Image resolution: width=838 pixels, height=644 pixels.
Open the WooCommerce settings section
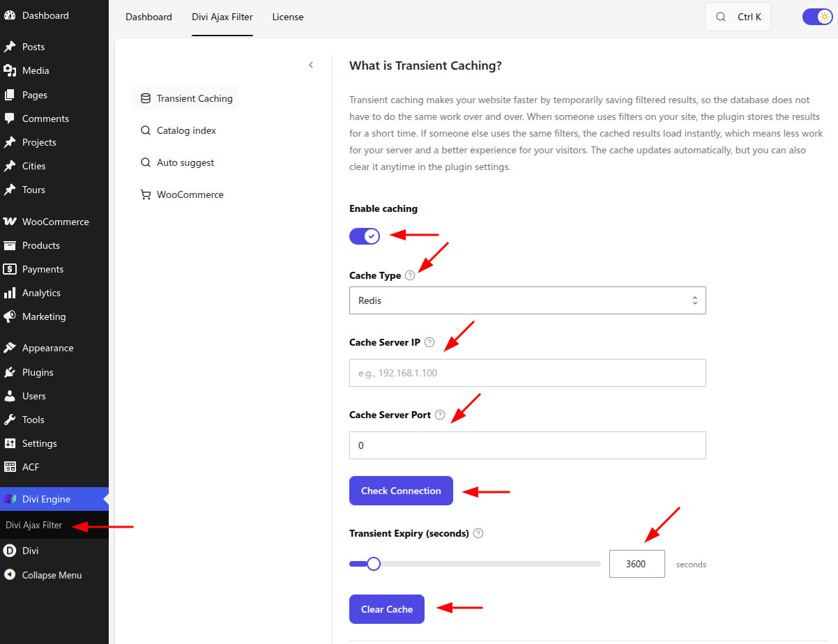[182, 194]
